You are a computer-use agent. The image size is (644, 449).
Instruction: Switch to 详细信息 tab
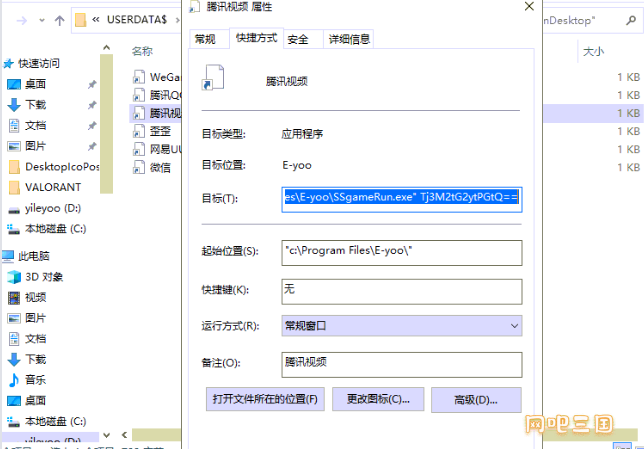pos(349,39)
